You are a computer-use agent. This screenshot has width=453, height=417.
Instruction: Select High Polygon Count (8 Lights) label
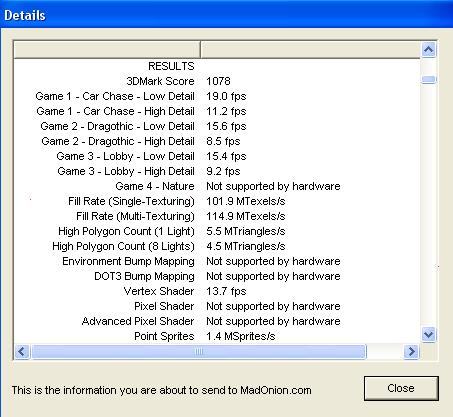click(123, 246)
